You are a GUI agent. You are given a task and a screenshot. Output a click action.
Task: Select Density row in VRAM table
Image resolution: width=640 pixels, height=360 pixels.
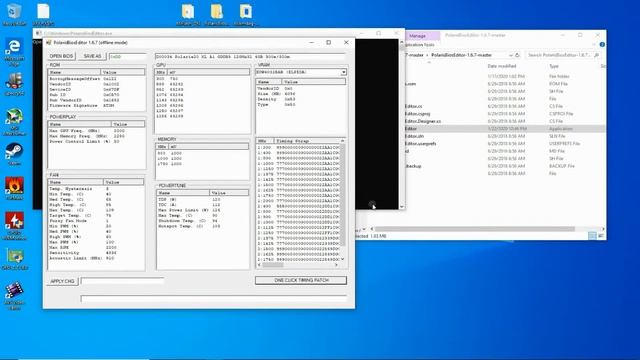tap(301, 99)
